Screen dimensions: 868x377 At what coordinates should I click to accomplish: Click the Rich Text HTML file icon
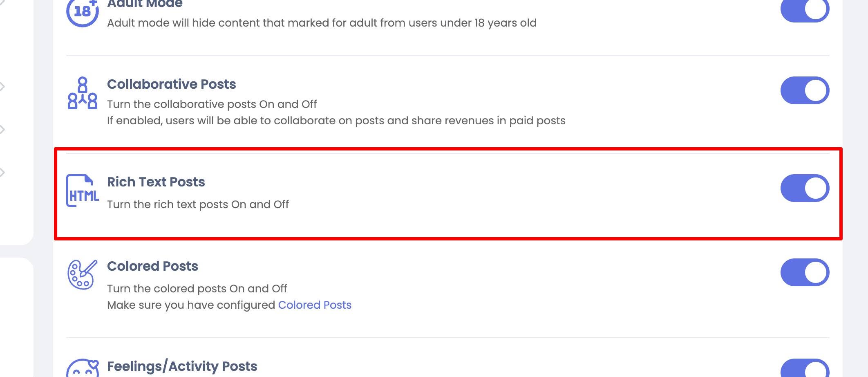tap(83, 191)
